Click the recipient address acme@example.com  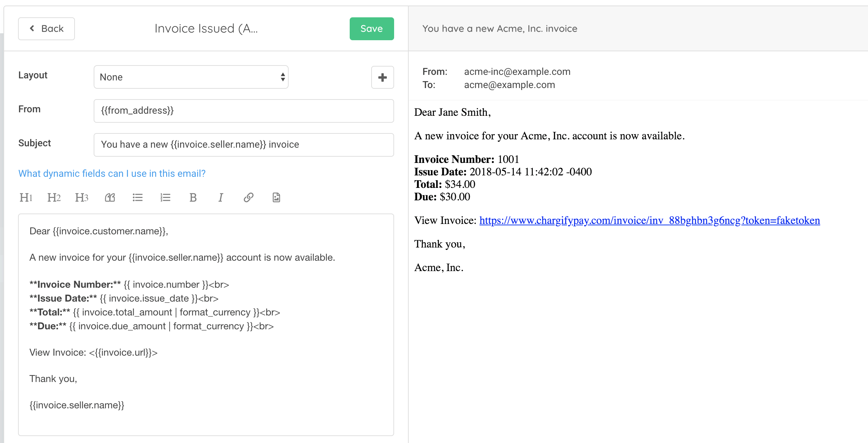[510, 85]
